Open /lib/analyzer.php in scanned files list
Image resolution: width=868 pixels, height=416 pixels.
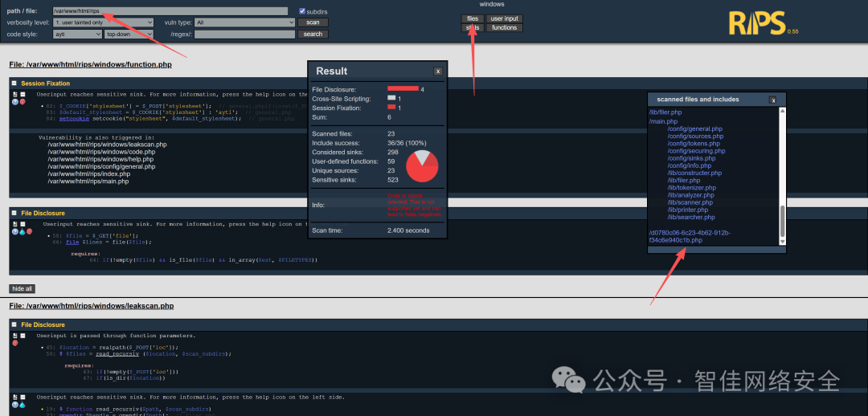[691, 195]
